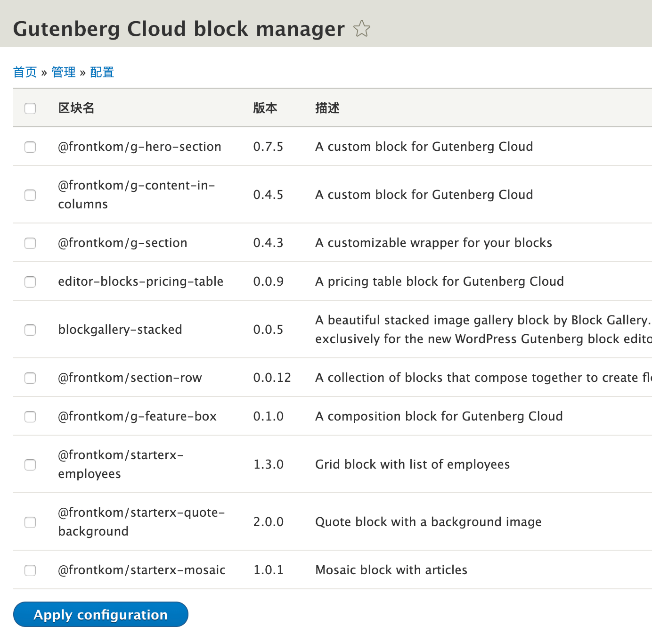Click the Apply configuration button
652x644 pixels.
click(x=101, y=614)
